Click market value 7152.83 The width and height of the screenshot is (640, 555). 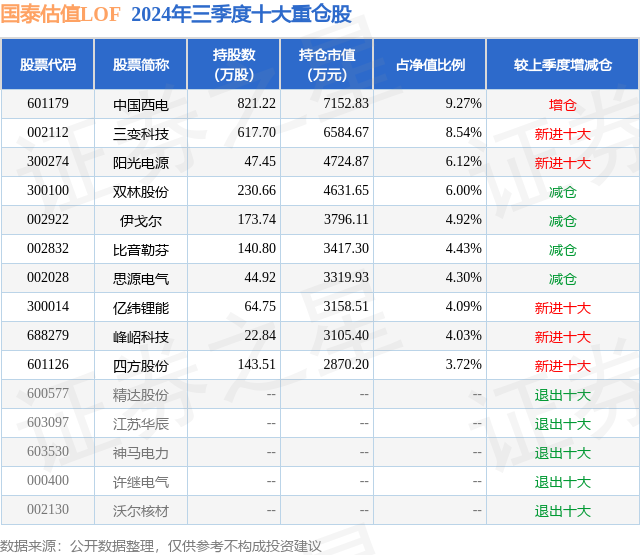pyautogui.click(x=346, y=103)
